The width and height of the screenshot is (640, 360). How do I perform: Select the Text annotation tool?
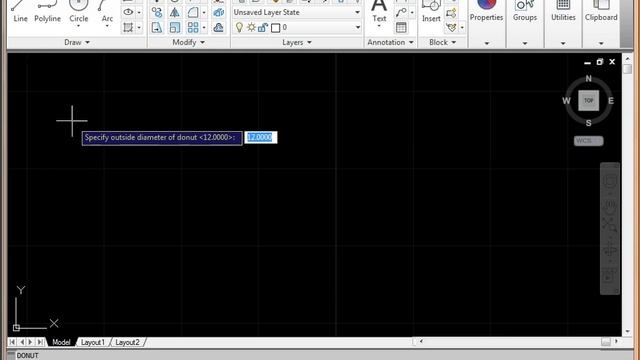click(x=379, y=12)
